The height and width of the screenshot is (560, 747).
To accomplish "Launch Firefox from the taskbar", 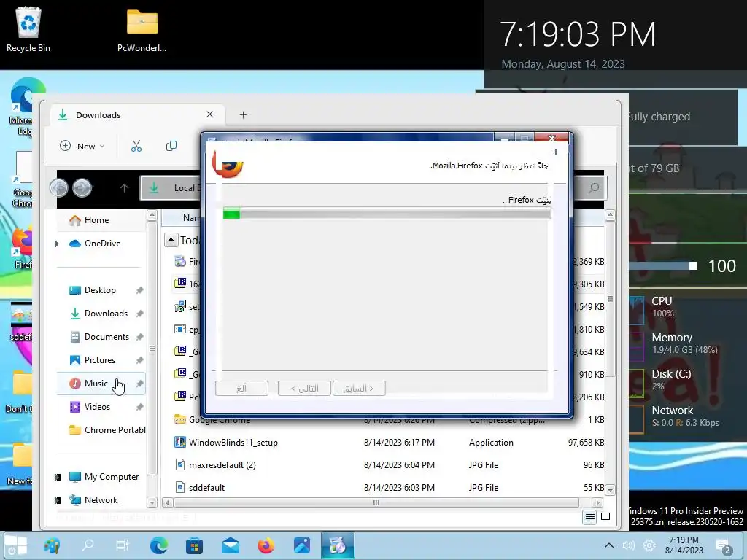I will 266,545.
